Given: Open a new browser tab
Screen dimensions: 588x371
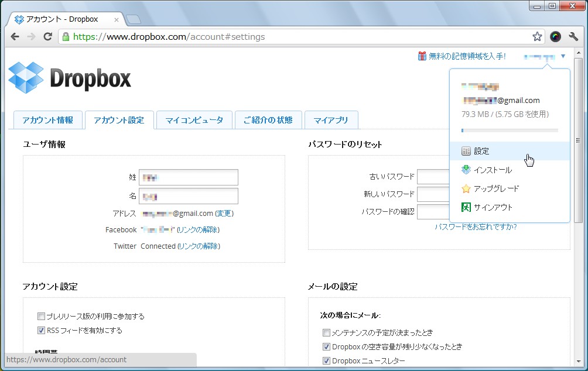Looking at the screenshot, I should [x=133, y=19].
